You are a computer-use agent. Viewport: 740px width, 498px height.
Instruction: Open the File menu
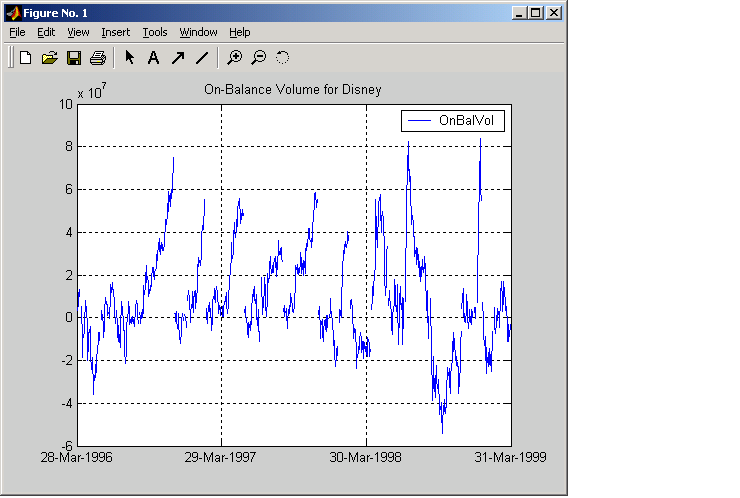tap(17, 32)
